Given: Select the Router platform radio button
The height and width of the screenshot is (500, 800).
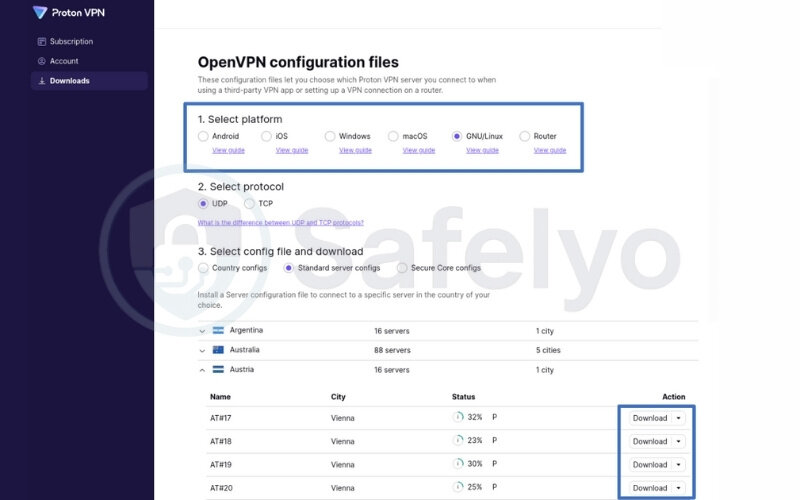Looking at the screenshot, I should tap(524, 136).
